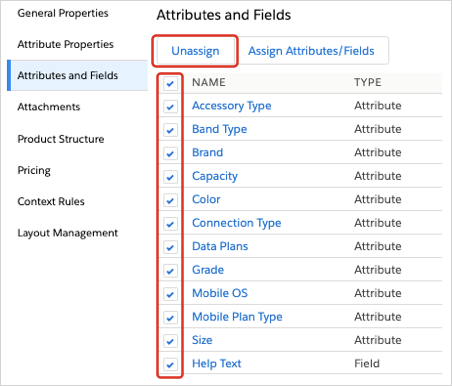
Task: Switch to Pricing section
Action: click(x=34, y=170)
